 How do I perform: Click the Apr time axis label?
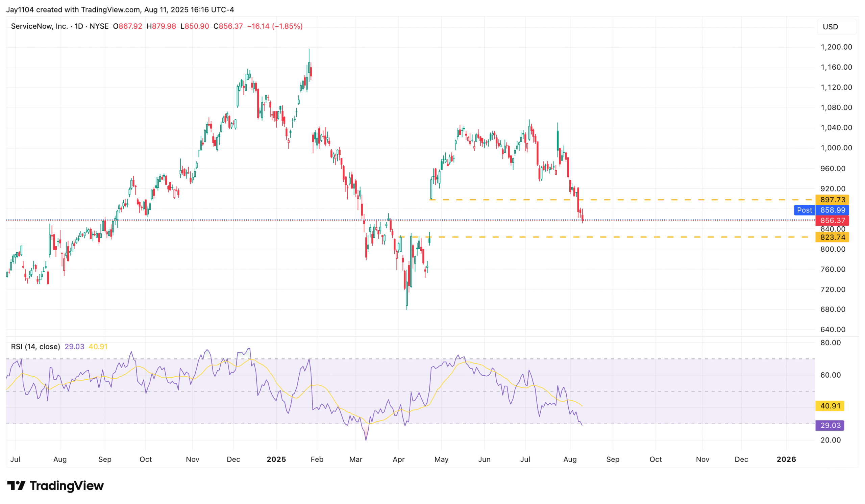(x=398, y=460)
